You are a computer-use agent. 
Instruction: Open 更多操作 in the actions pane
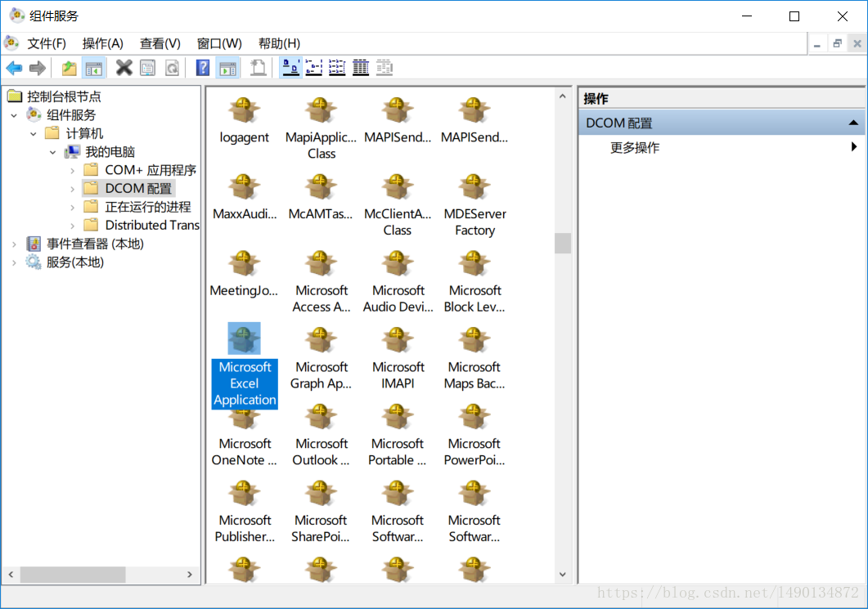tap(634, 147)
